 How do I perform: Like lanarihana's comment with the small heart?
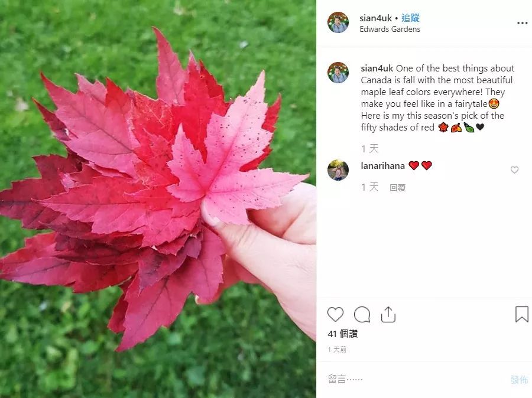(x=514, y=170)
